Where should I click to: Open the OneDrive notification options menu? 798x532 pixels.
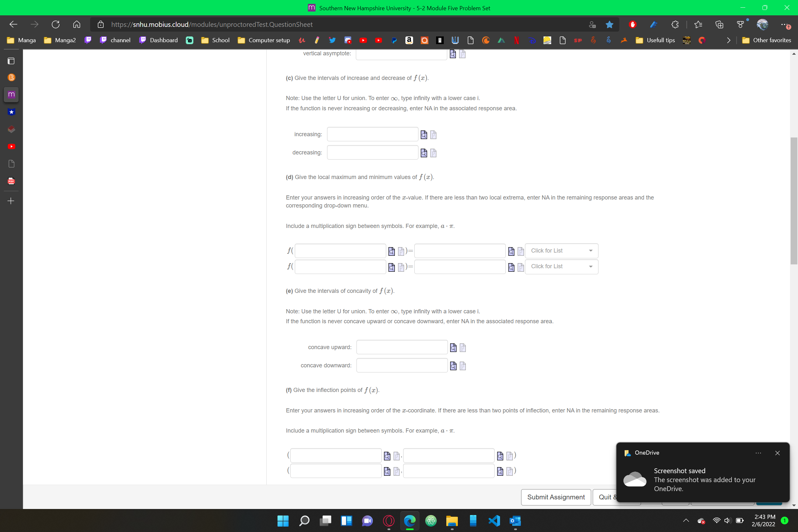759,453
